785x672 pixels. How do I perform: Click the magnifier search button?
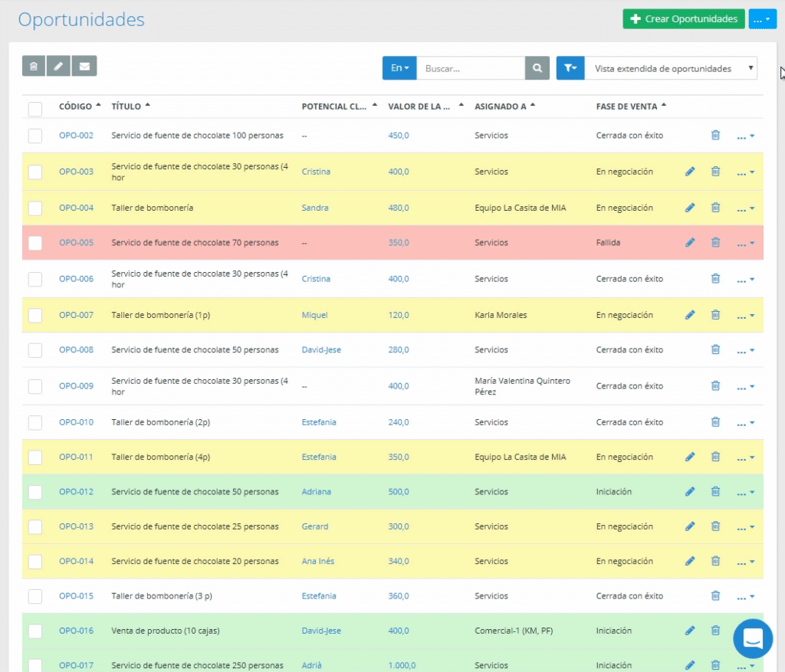point(537,68)
